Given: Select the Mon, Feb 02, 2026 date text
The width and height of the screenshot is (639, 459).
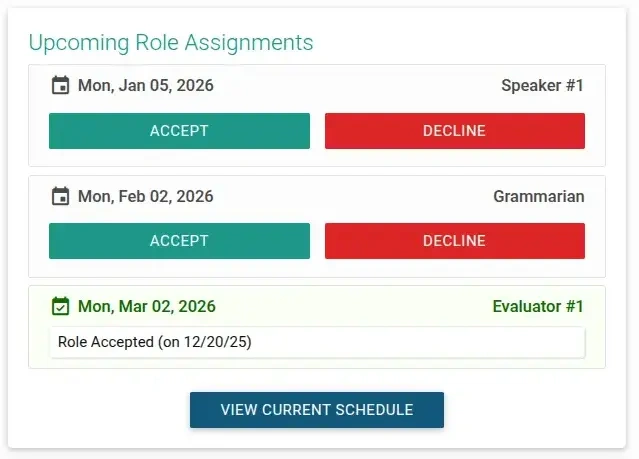Looking at the screenshot, I should [145, 197].
